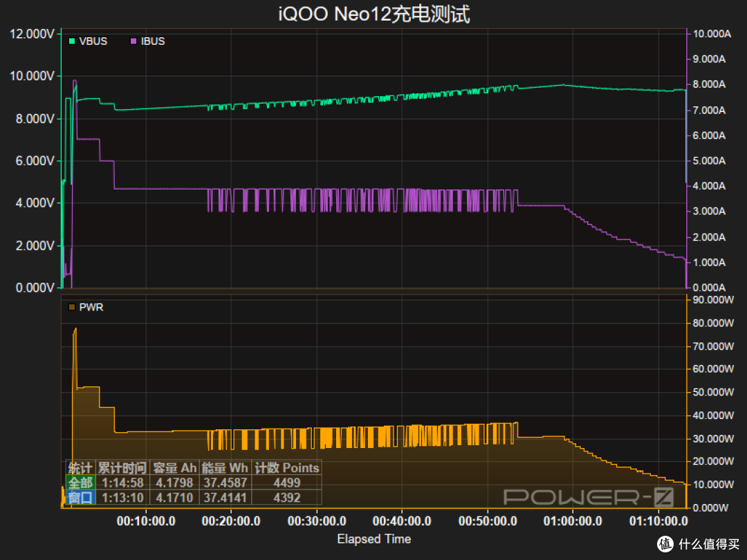Screen dimensions: 747x560
Task: Select the PWR legend label
Action: click(x=91, y=307)
